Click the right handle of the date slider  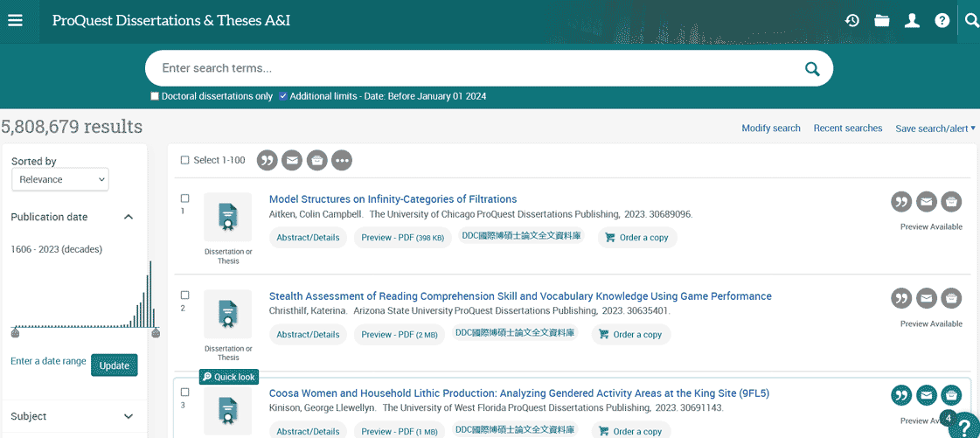[x=156, y=333]
